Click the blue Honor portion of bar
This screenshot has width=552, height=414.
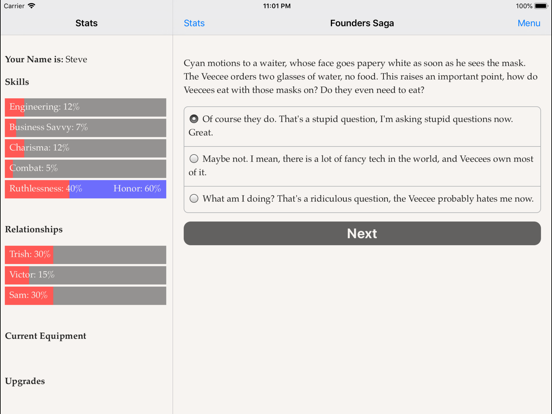(118, 189)
